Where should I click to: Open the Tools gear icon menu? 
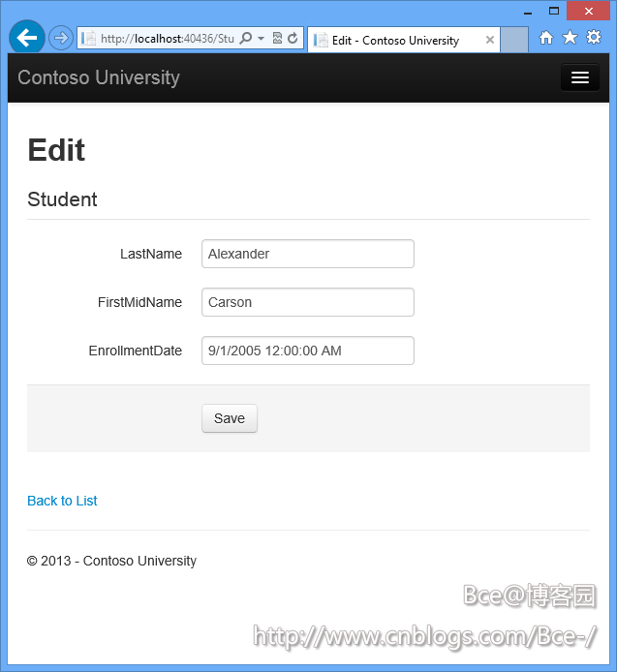point(594,38)
